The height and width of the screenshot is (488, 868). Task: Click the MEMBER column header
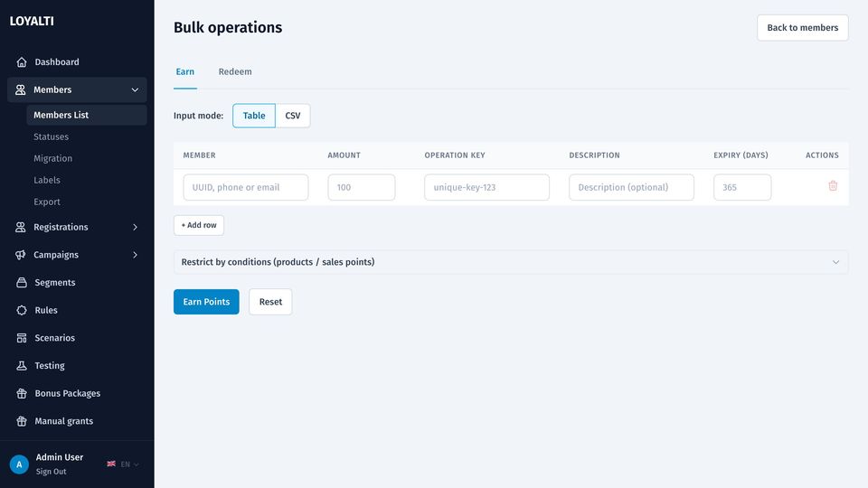[x=199, y=155]
